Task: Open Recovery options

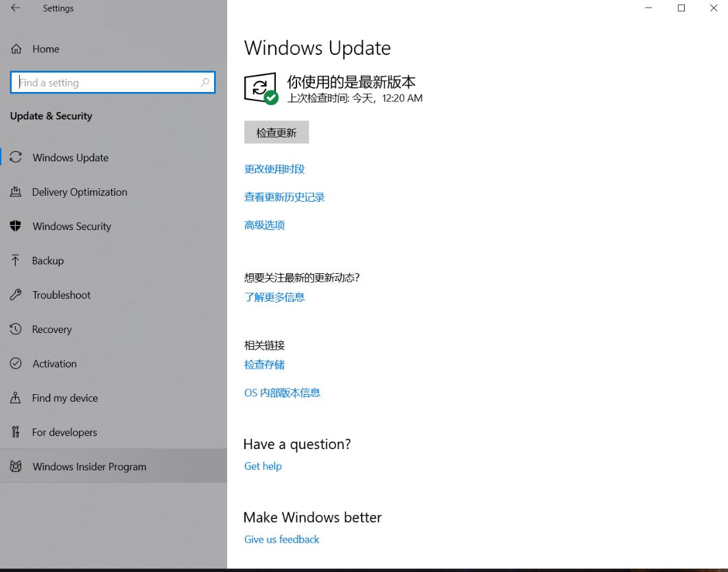Action: (114, 330)
